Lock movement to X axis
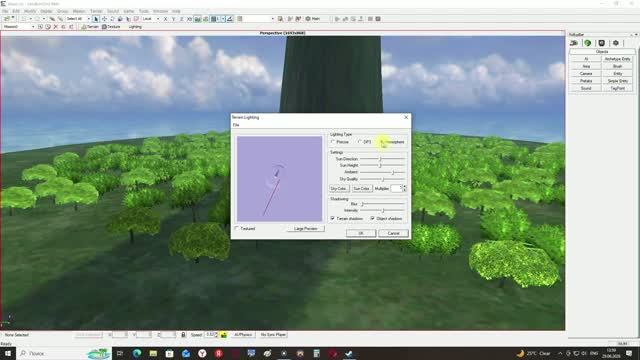This screenshot has width=640, height=360. [165, 19]
